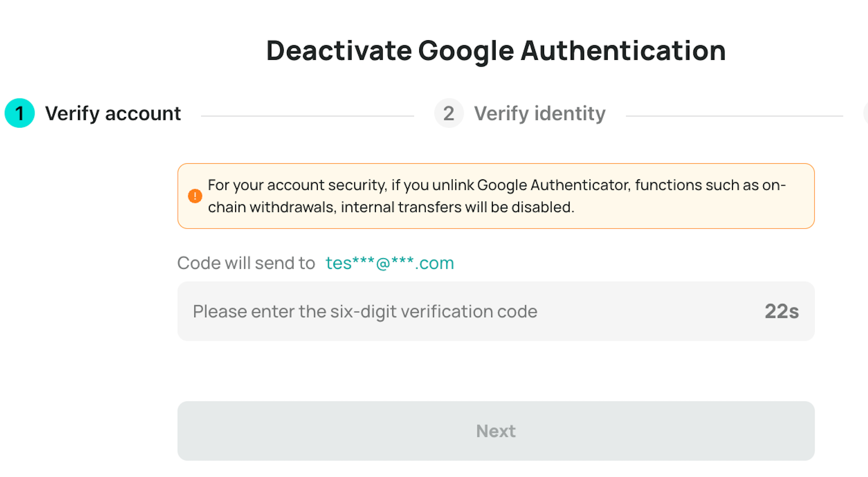Click the verification code placeholder text
The height and width of the screenshot is (477, 868).
(365, 312)
